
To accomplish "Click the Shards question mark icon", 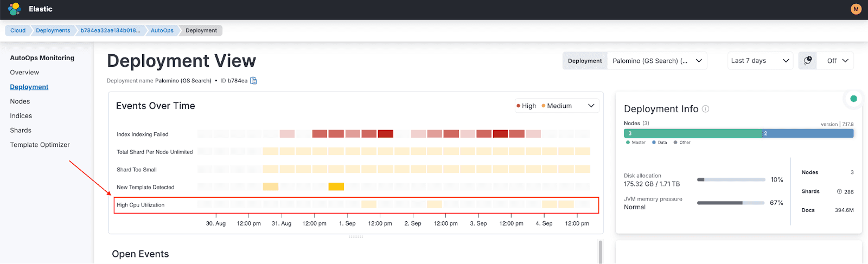I will point(839,191).
